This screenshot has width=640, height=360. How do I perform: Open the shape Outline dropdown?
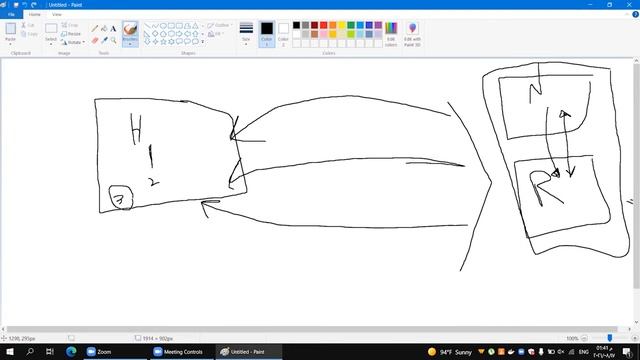coord(219,25)
